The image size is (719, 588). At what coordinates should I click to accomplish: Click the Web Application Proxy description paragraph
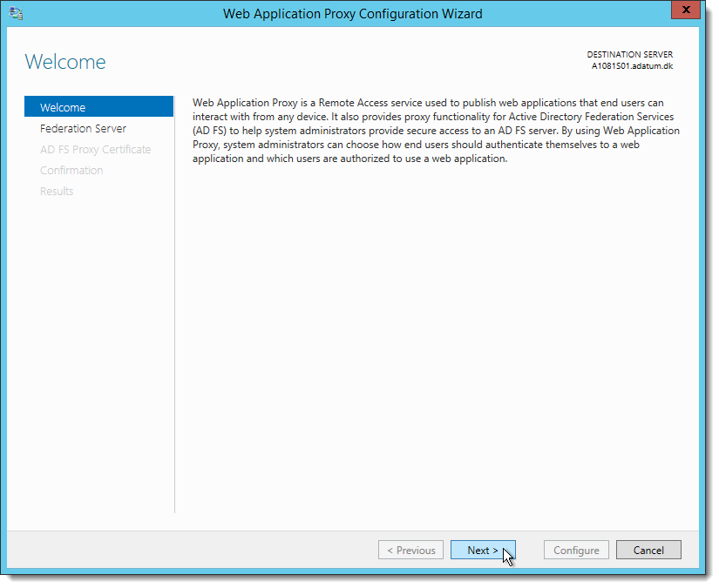[436, 131]
